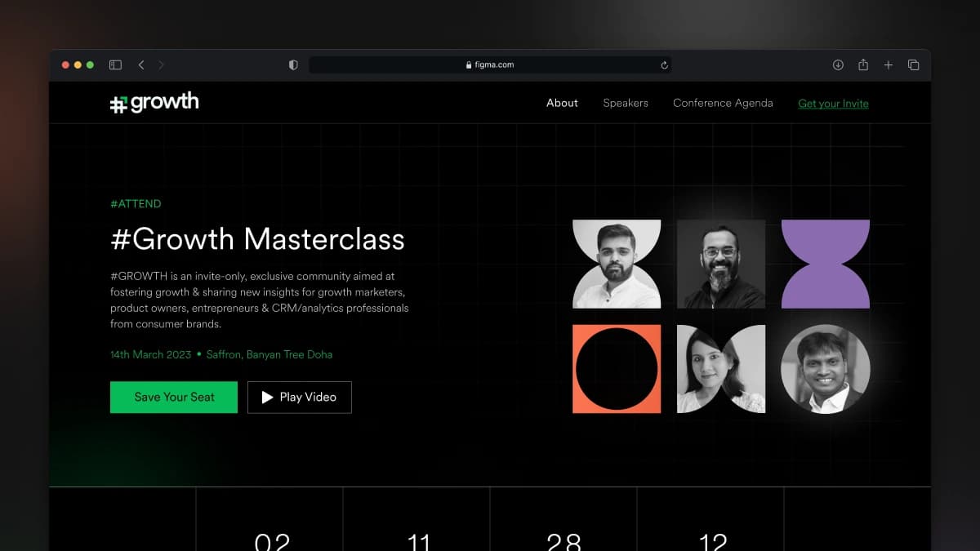Click the Share icon in toolbar
The image size is (980, 551).
(x=863, y=65)
